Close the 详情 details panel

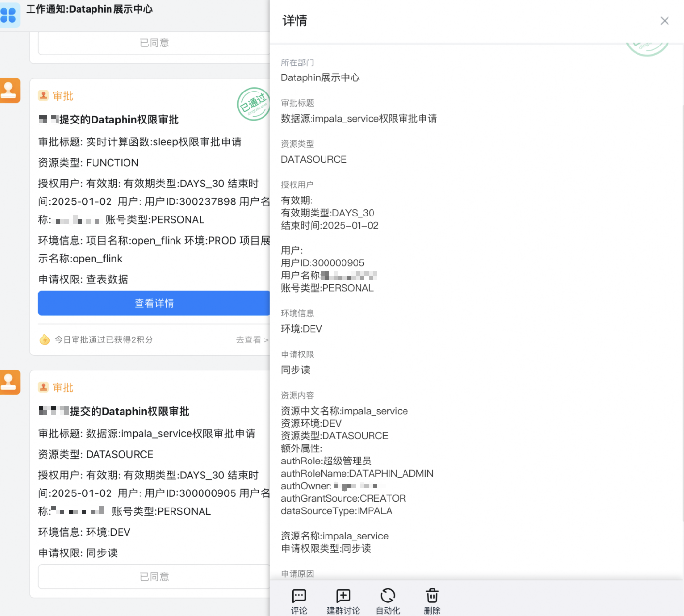[x=664, y=21]
